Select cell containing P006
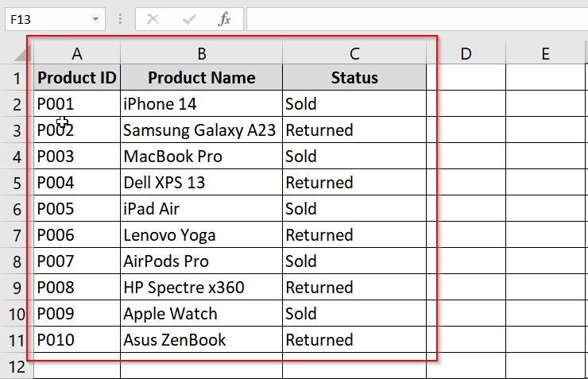Image resolution: width=588 pixels, height=379 pixels. click(77, 234)
